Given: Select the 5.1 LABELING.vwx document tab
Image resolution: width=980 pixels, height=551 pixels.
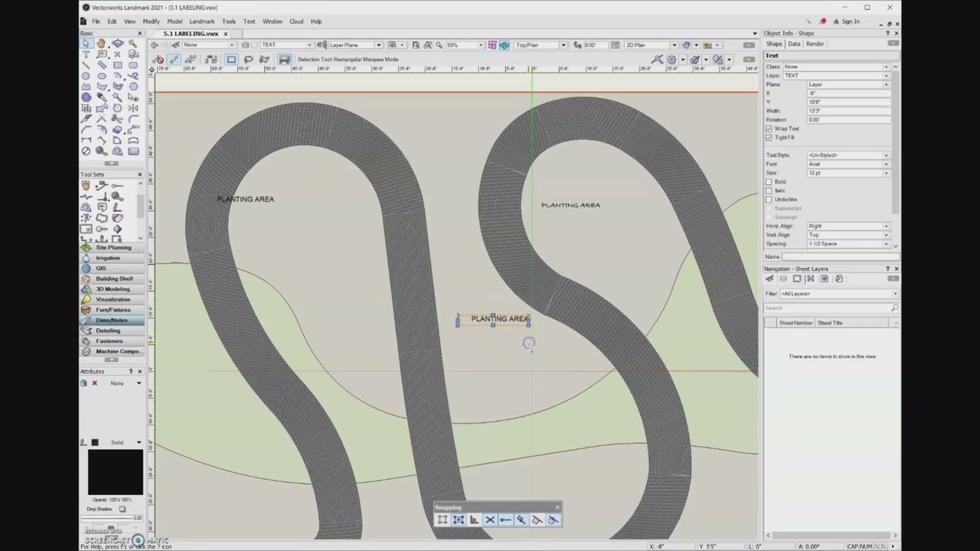Looking at the screenshot, I should (191, 34).
